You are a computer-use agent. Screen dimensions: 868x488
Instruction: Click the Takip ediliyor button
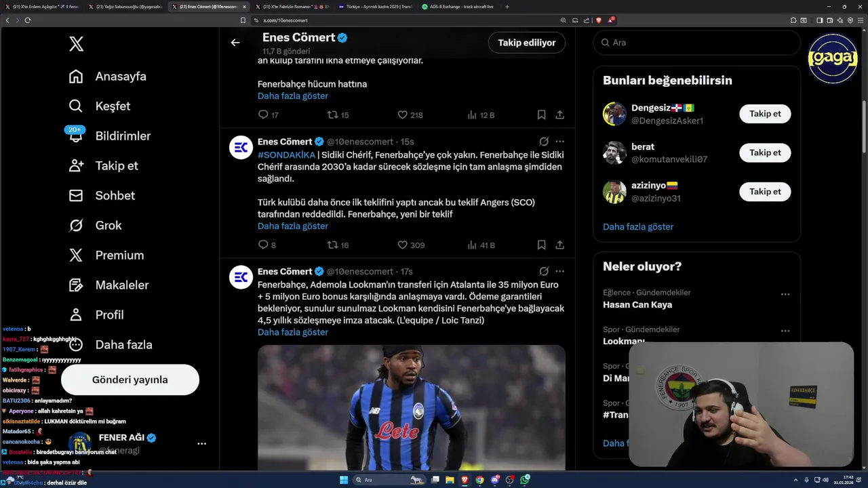(527, 43)
